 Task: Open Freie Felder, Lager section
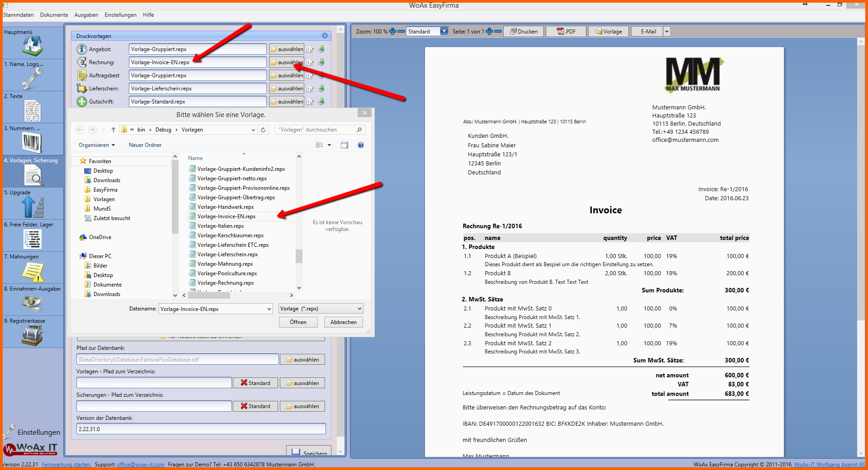[x=33, y=240]
